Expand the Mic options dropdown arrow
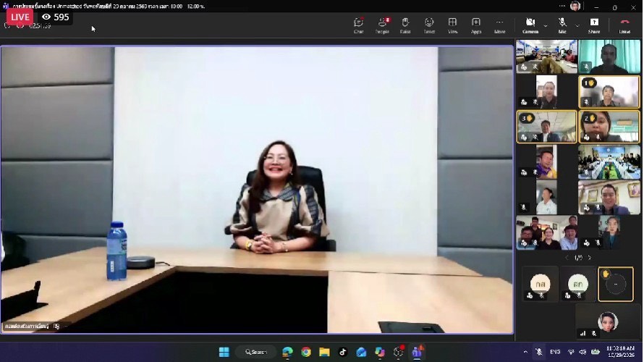Image resolution: width=644 pixels, height=362 pixels. (x=577, y=26)
